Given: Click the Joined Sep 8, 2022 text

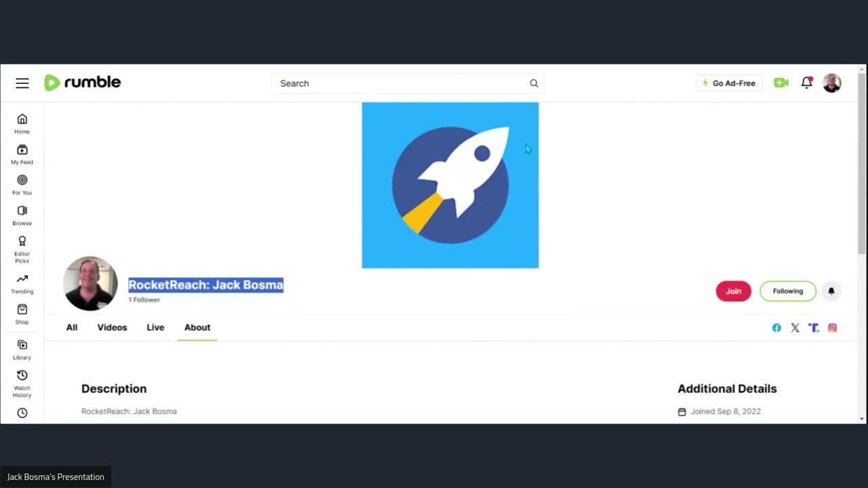Looking at the screenshot, I should [726, 411].
